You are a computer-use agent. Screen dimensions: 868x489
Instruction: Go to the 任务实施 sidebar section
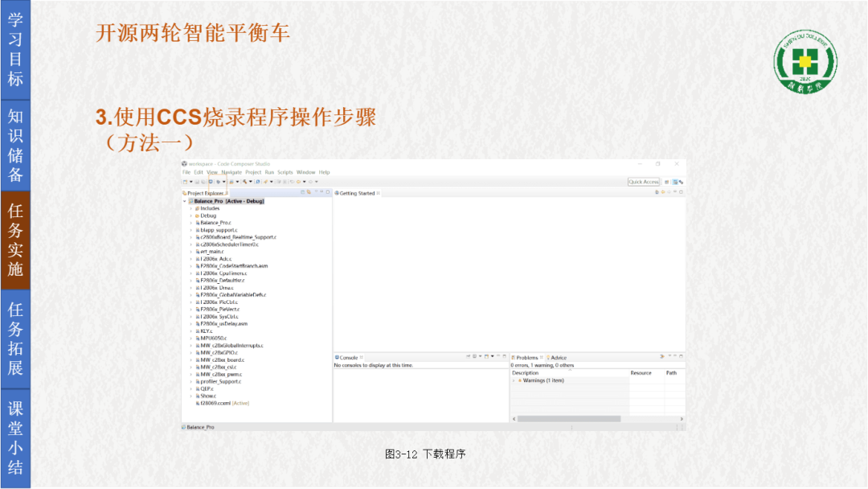coord(15,240)
